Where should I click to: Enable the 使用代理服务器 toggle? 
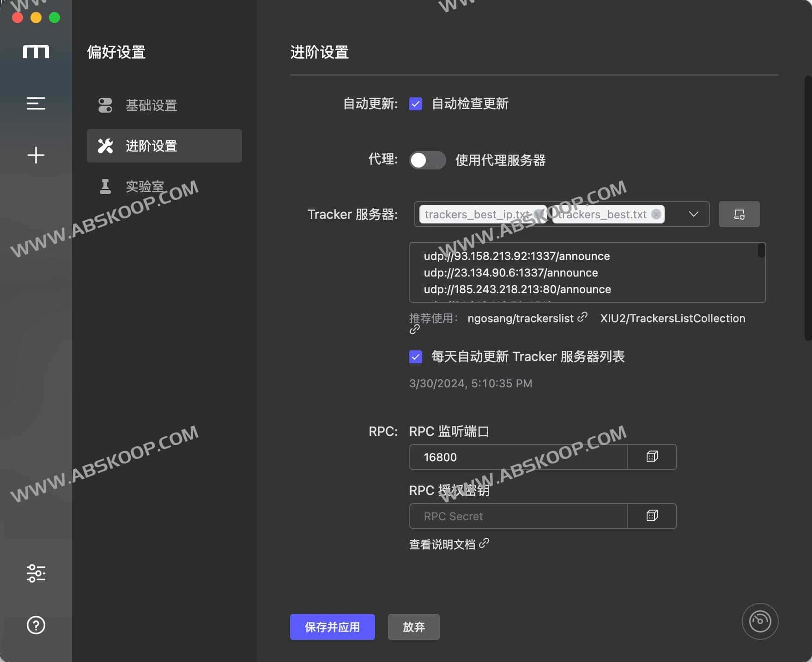click(427, 161)
